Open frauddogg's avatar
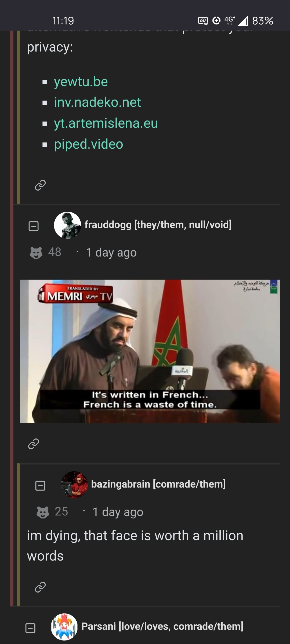 pos(67,225)
